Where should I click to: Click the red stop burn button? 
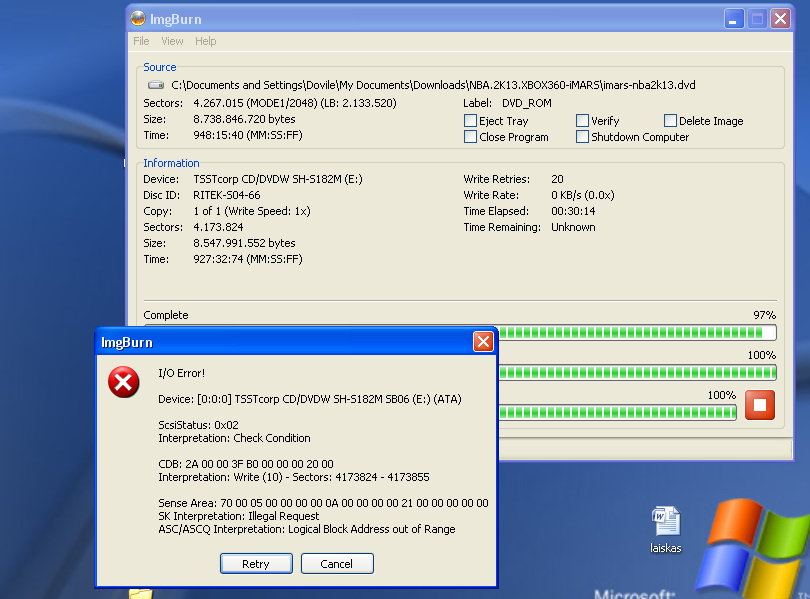pos(759,404)
